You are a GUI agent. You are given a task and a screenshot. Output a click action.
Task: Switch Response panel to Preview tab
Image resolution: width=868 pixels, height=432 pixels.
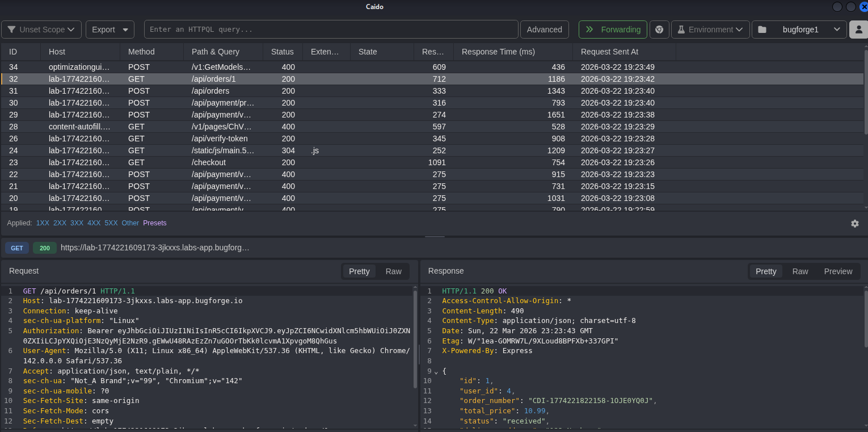point(838,271)
